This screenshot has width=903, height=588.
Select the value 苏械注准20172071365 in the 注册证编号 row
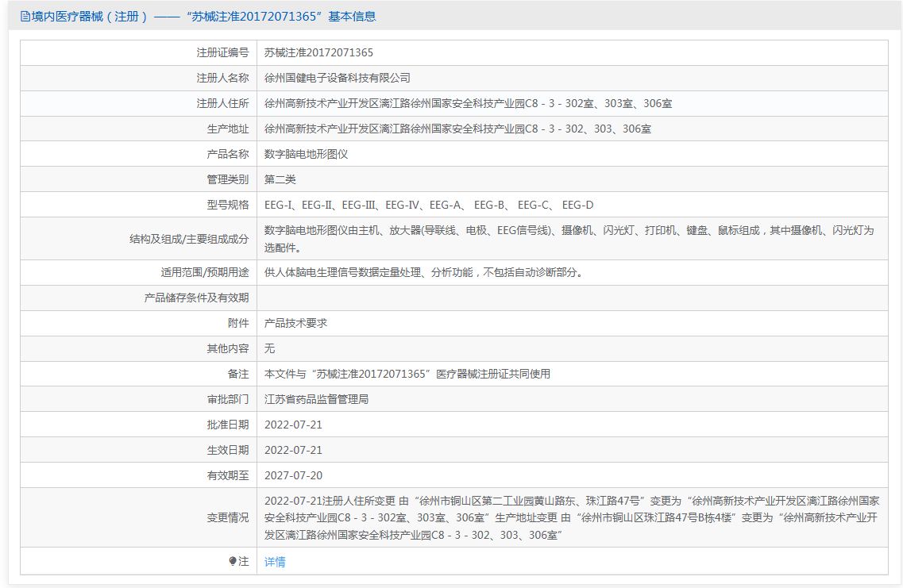pyautogui.click(x=318, y=52)
